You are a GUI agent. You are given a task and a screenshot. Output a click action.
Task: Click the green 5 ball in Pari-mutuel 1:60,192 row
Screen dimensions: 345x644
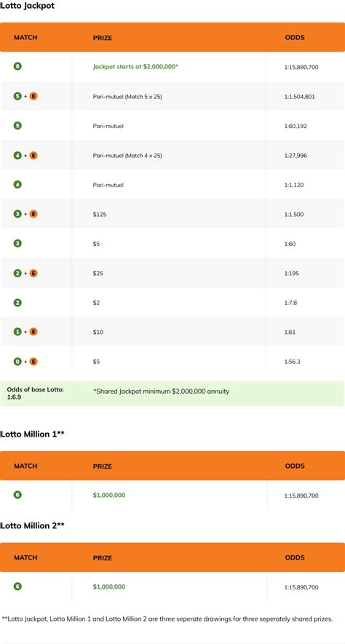(x=17, y=126)
